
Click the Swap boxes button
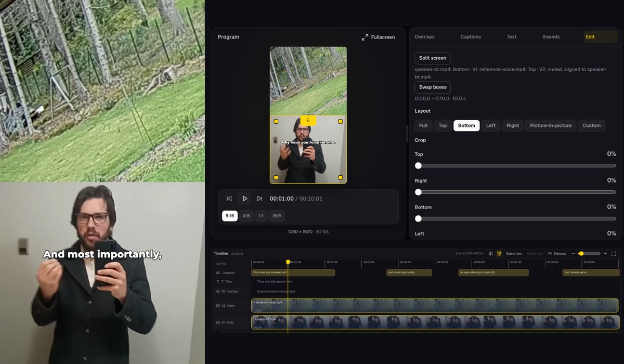point(433,87)
